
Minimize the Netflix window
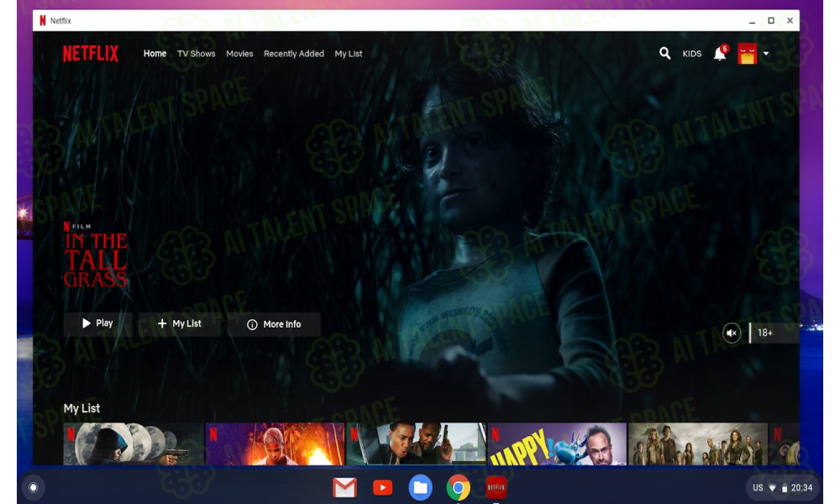[x=752, y=21]
